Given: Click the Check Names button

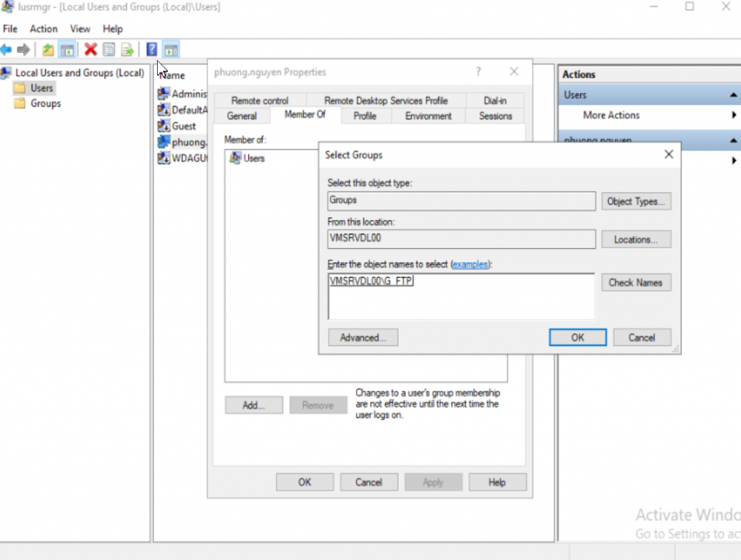Looking at the screenshot, I should tap(636, 282).
